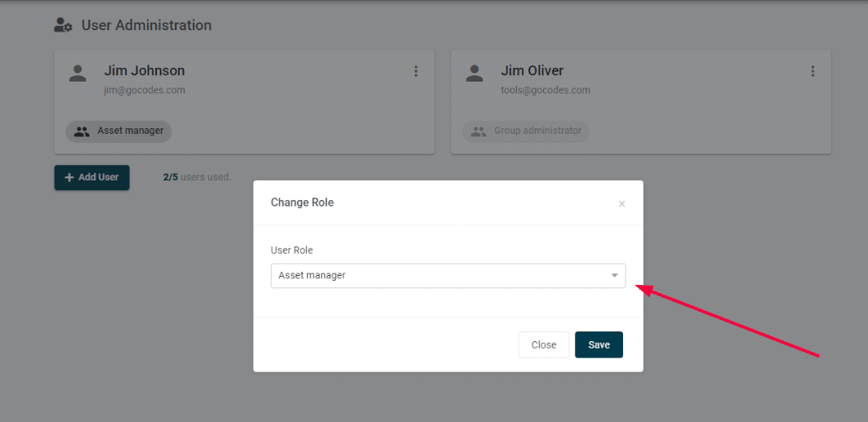Click the Close button in the dialog
The image size is (868, 422).
(x=544, y=344)
